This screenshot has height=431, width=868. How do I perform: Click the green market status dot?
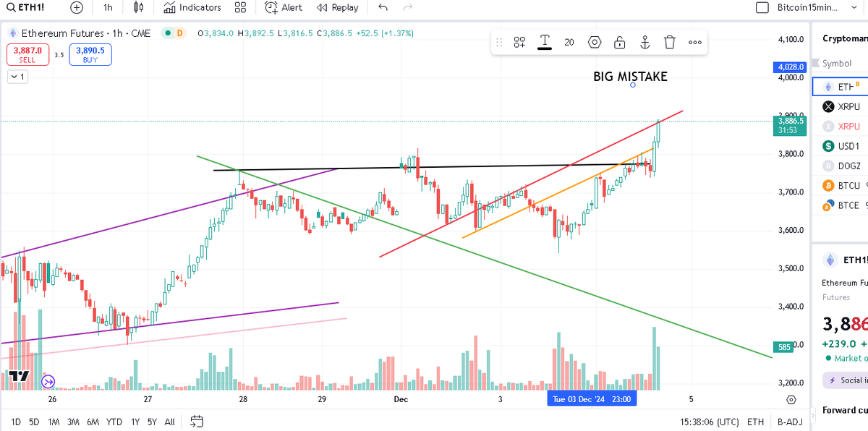[x=167, y=33]
